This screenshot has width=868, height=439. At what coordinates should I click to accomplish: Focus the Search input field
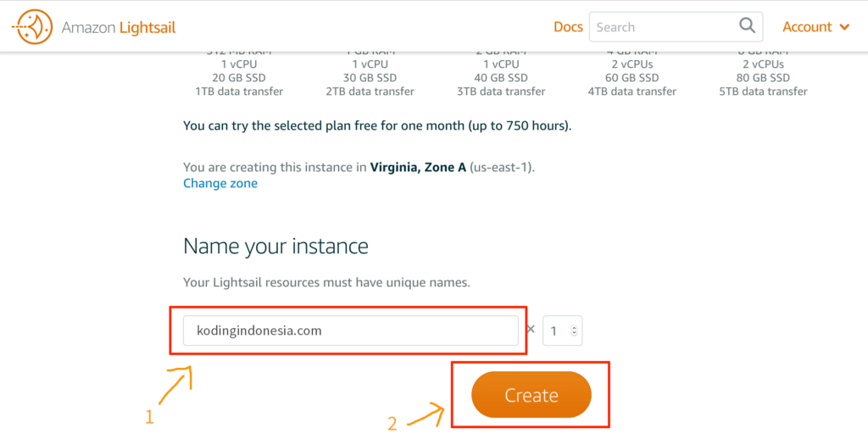676,26
